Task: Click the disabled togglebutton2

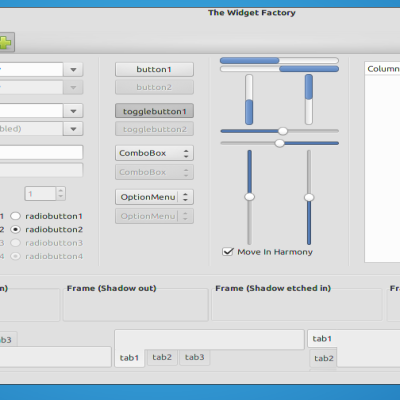Action: [x=154, y=129]
